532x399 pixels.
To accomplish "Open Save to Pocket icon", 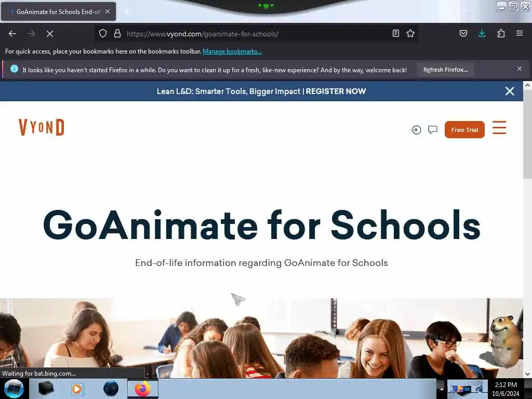I will pyautogui.click(x=463, y=33).
